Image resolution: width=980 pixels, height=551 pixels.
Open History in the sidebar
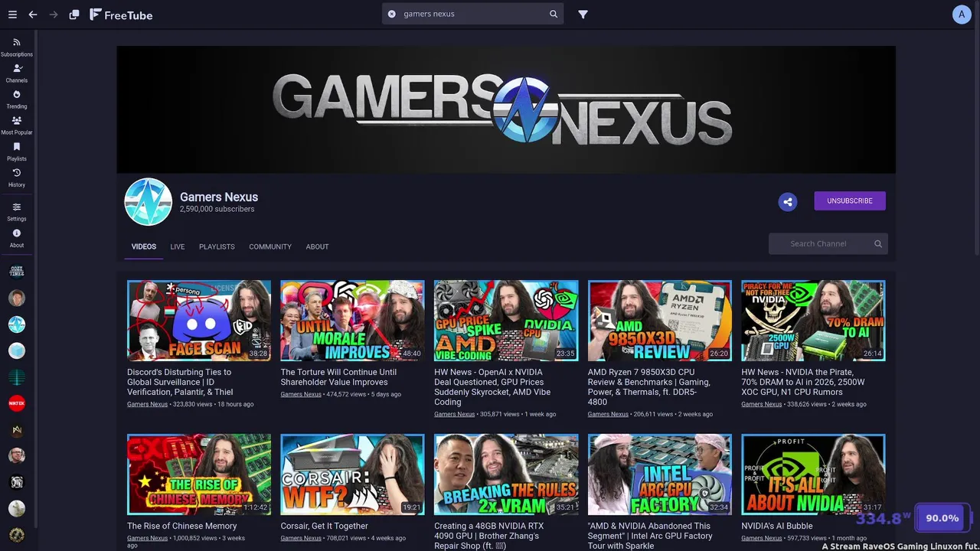17,178
